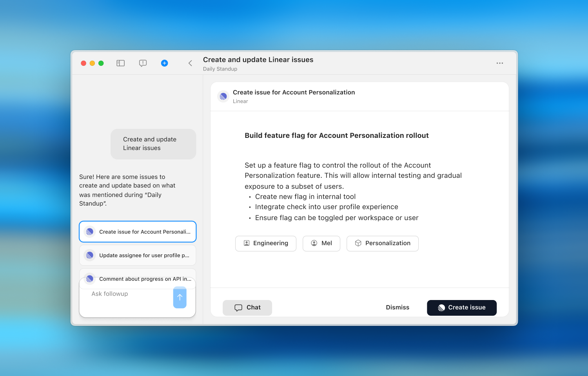The image size is (588, 376).
Task: Click the blue plus new-chat icon
Action: click(x=165, y=63)
